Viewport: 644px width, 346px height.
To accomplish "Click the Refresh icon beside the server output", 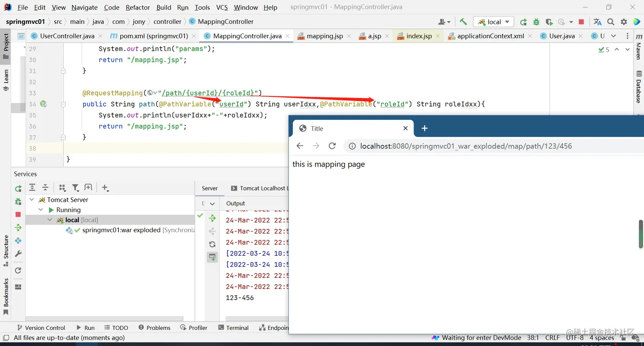I will point(212,244).
